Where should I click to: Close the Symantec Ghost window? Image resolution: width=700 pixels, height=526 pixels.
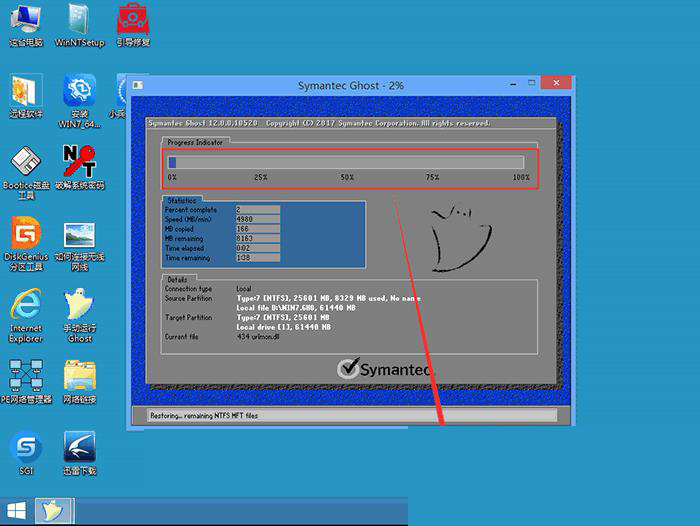(556, 83)
